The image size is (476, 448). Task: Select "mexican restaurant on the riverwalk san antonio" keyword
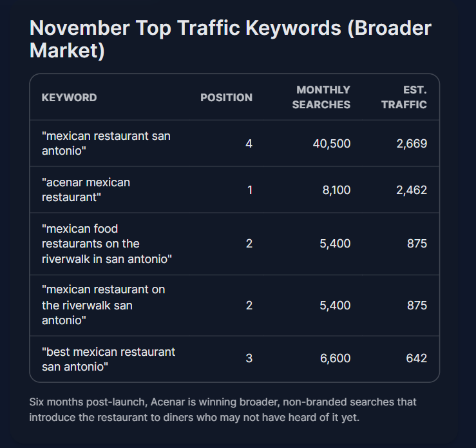pos(103,305)
